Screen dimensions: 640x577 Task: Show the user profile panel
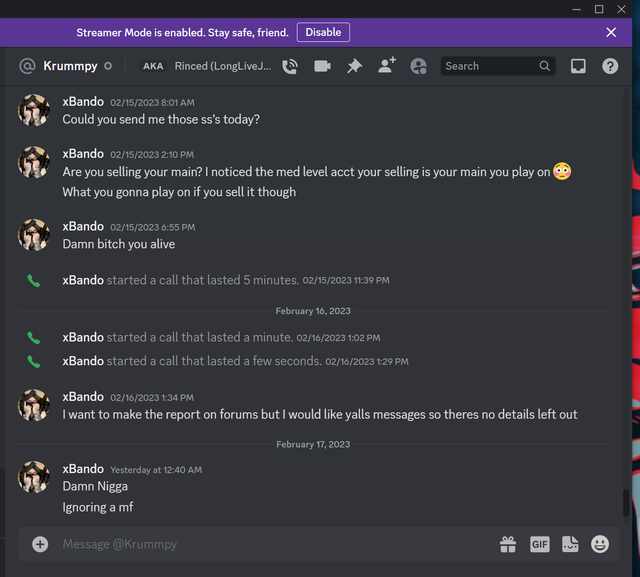418,66
